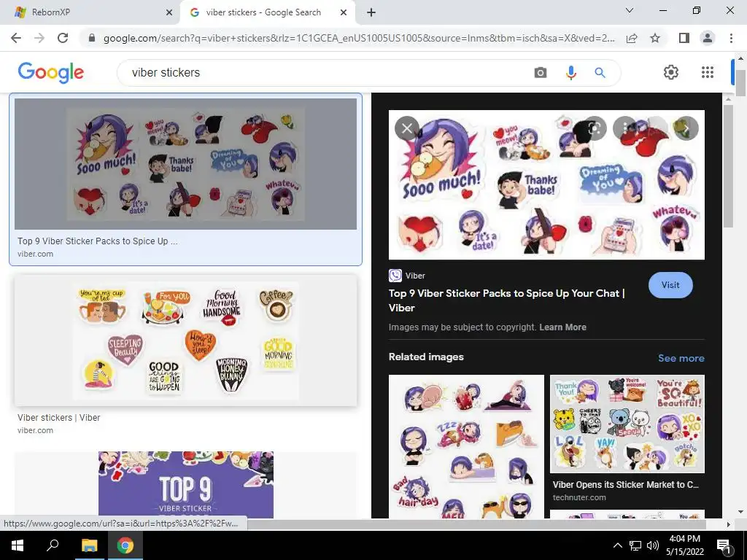
Task: Click 'Viber Opens its Sticker Market' caption
Action: (625, 485)
